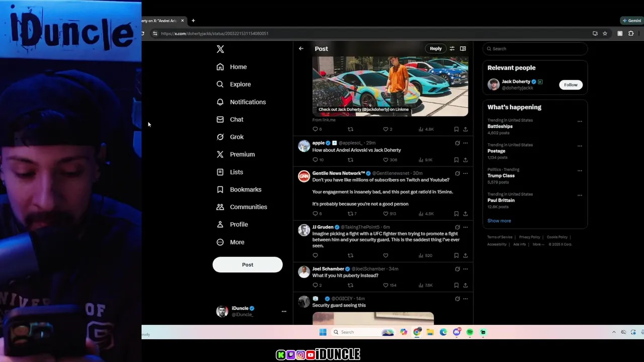The height and width of the screenshot is (362, 644).
Task: View analytics on JJ Gruden's post
Action: click(x=425, y=255)
